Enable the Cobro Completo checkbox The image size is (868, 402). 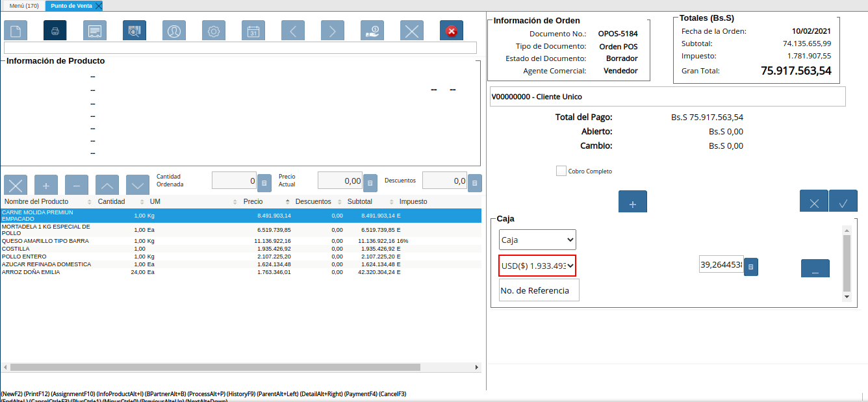[x=561, y=171]
